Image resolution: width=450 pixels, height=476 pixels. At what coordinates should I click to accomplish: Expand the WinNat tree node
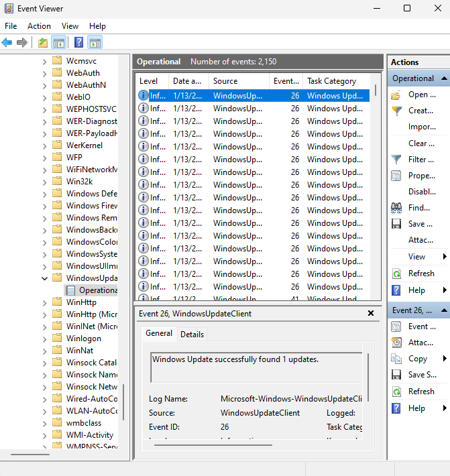point(45,351)
